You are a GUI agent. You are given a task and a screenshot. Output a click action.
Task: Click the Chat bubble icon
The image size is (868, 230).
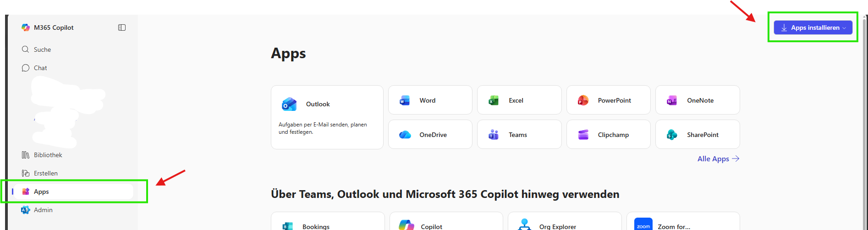pos(26,68)
